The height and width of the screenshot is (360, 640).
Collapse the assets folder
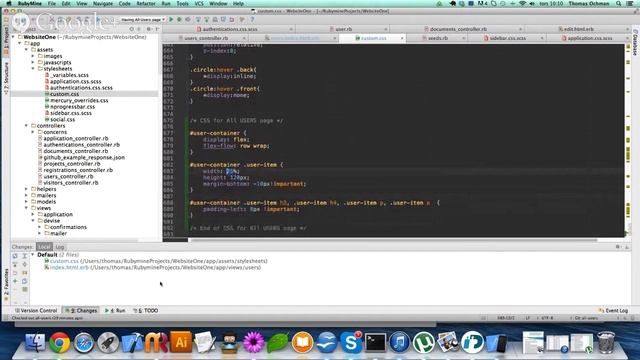[x=27, y=49]
